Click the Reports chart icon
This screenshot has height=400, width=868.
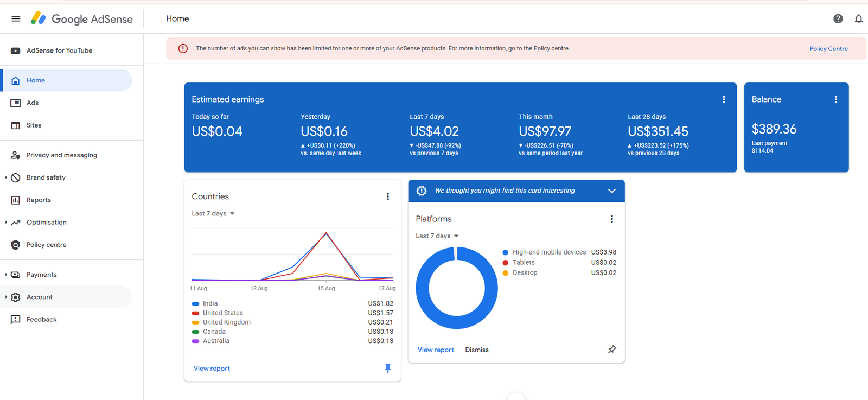point(16,200)
